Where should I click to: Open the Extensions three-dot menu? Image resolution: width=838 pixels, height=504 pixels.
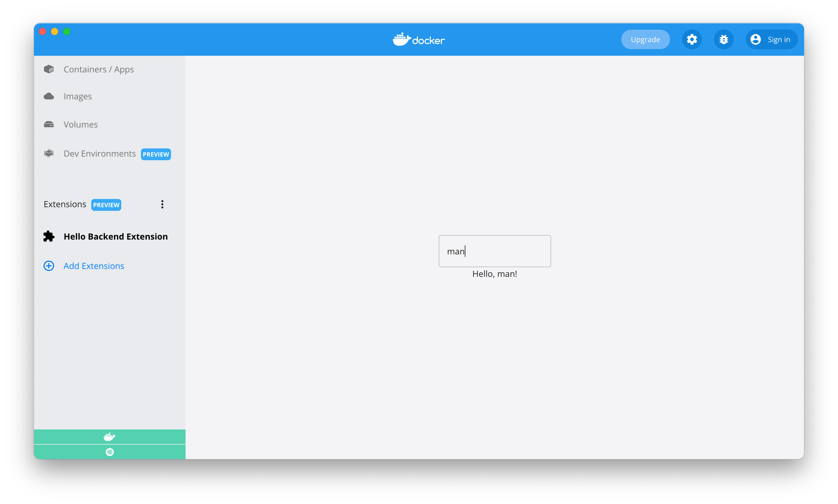tap(162, 204)
